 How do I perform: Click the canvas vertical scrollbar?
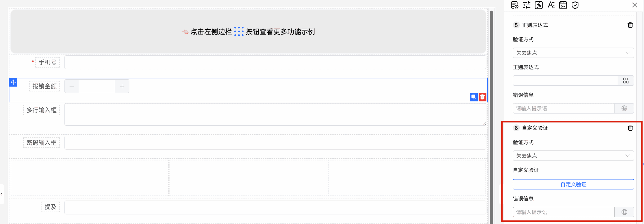pyautogui.click(x=491, y=115)
